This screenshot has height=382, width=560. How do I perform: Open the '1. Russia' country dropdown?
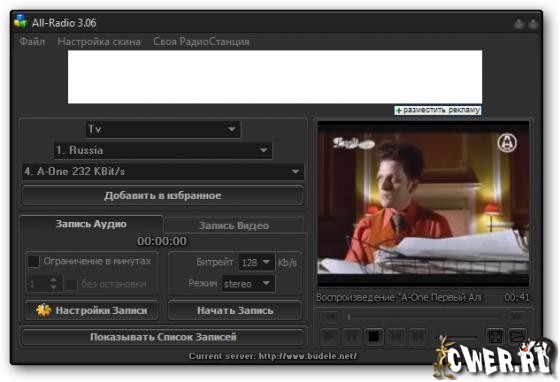163,150
